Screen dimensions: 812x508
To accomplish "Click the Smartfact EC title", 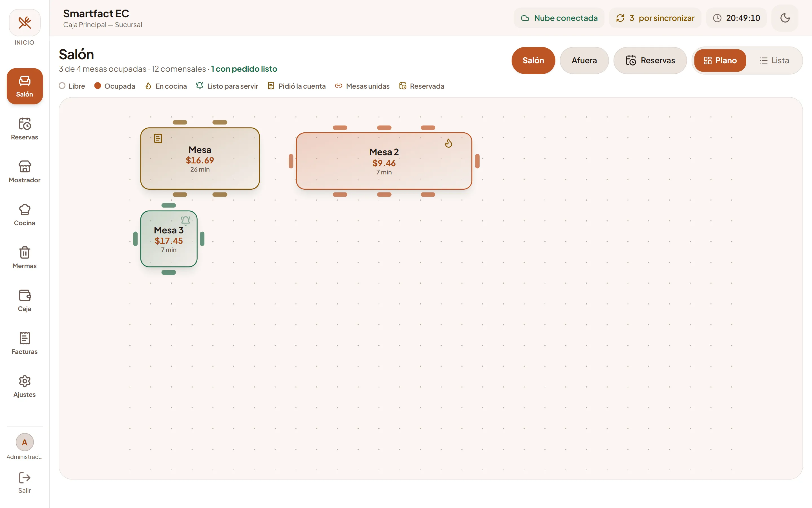I will tap(96, 14).
